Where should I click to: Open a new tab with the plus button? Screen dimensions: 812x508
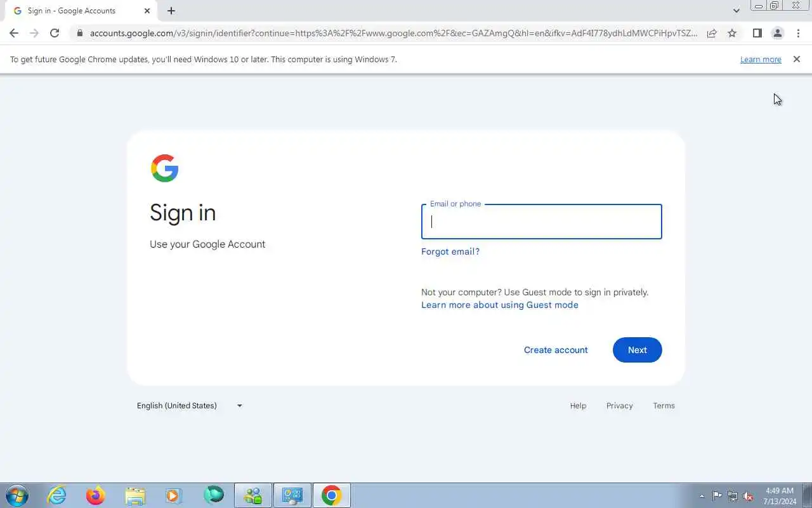coord(171,11)
